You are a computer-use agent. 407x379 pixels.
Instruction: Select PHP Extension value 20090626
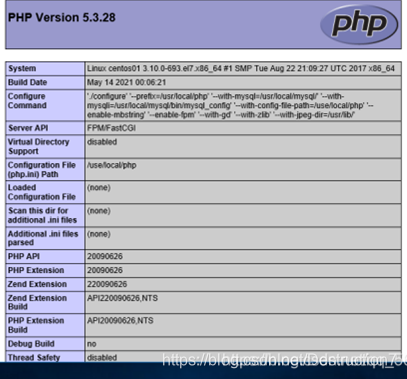tap(105, 270)
